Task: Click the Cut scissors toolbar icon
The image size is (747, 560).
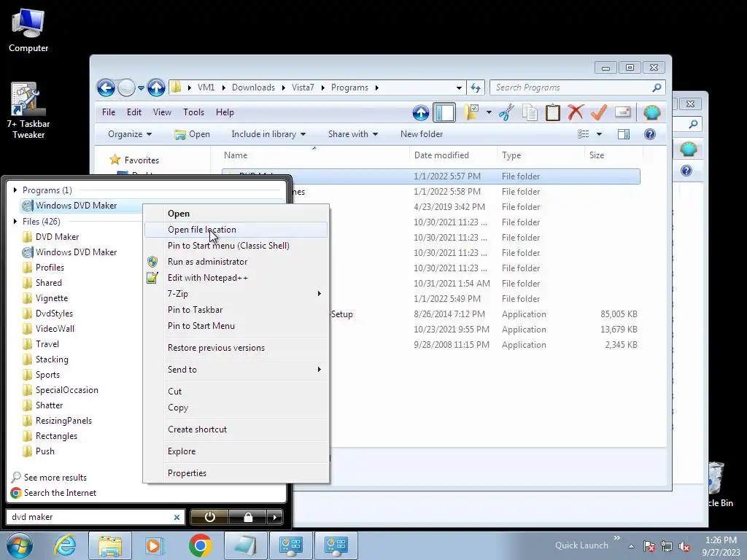Action: tap(506, 113)
